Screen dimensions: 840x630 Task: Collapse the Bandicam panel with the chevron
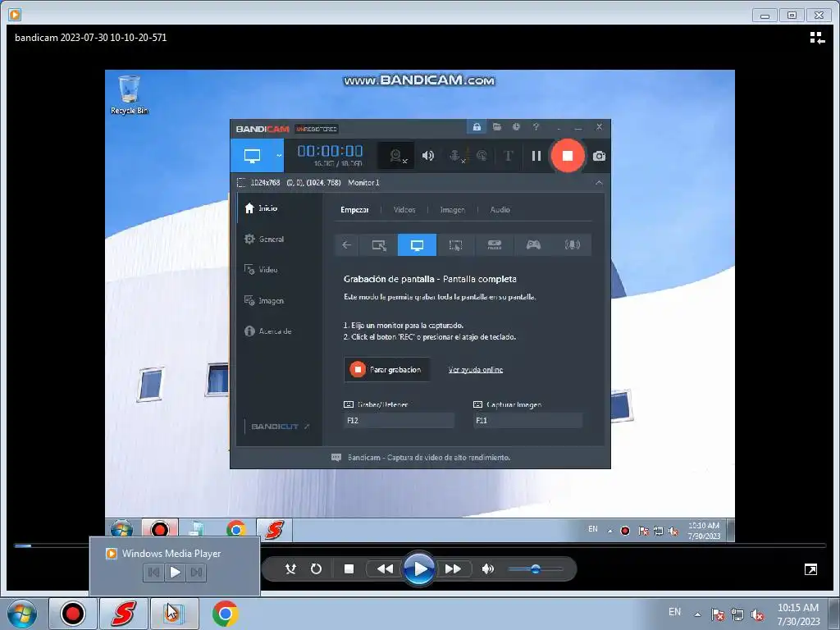[x=599, y=183]
